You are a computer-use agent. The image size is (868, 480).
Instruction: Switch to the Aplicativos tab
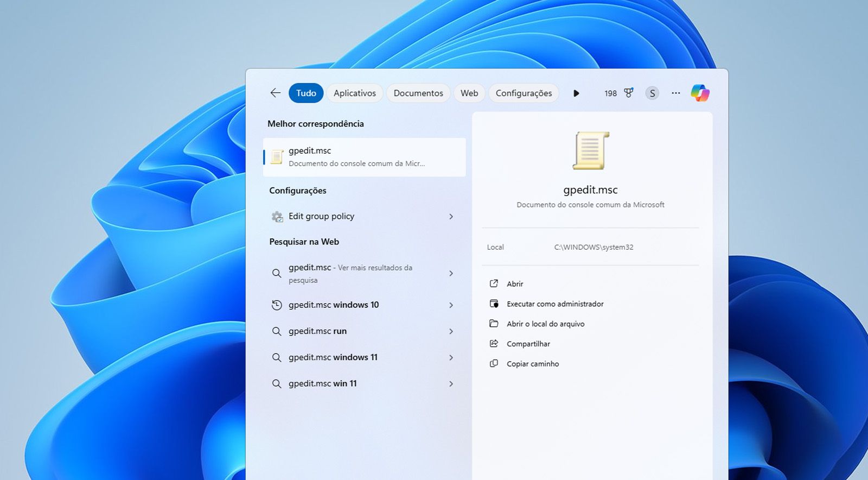[x=355, y=93]
